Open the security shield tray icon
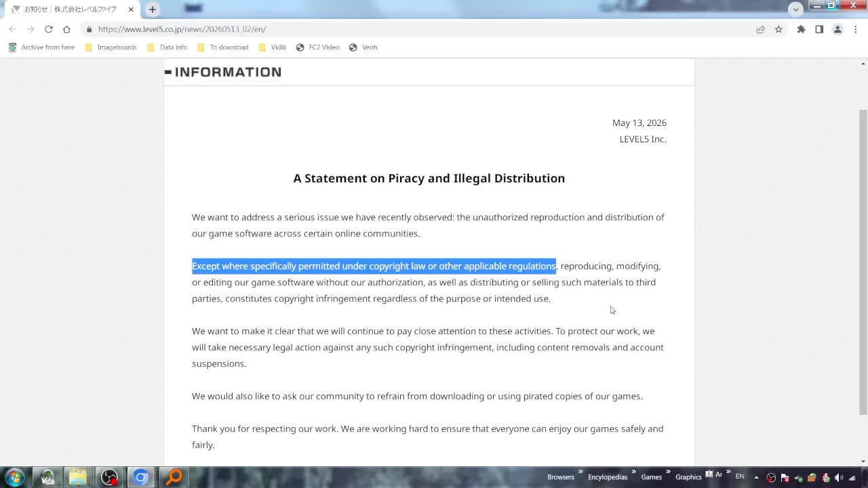 (x=826, y=477)
